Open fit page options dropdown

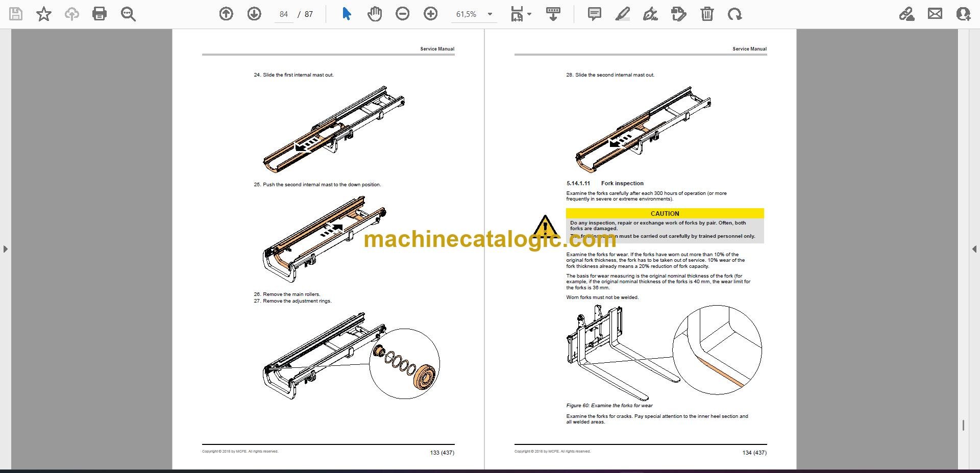tap(521, 14)
